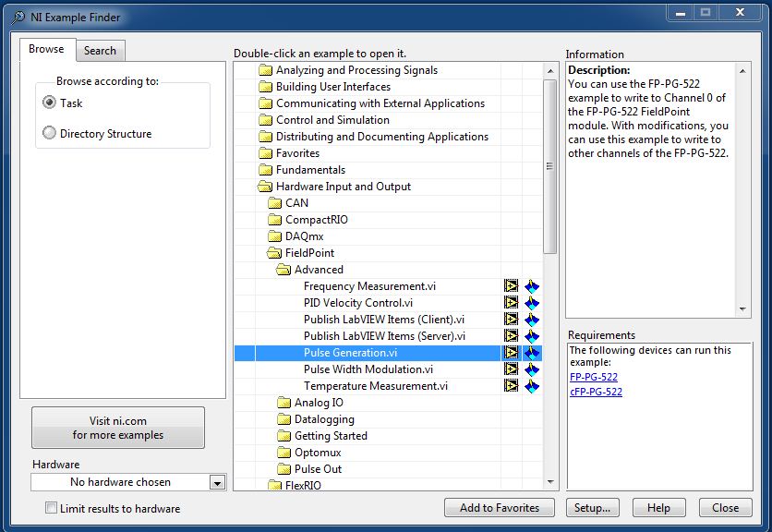Viewport: 772px width, 532px height.
Task: Click blue hardware icon beside Temperature Measurement.vi
Action: tap(532, 386)
